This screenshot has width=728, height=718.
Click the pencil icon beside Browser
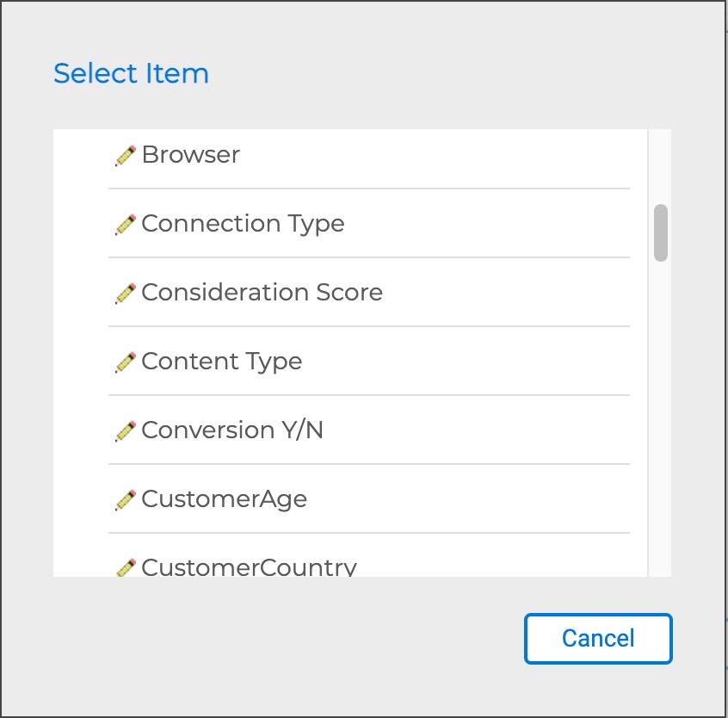pos(125,156)
